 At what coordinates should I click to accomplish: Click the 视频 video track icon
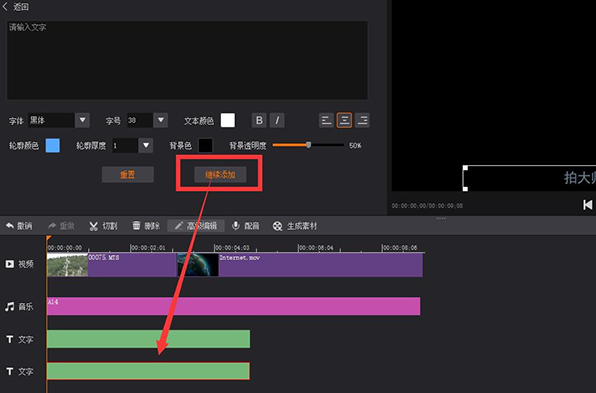pyautogui.click(x=10, y=264)
